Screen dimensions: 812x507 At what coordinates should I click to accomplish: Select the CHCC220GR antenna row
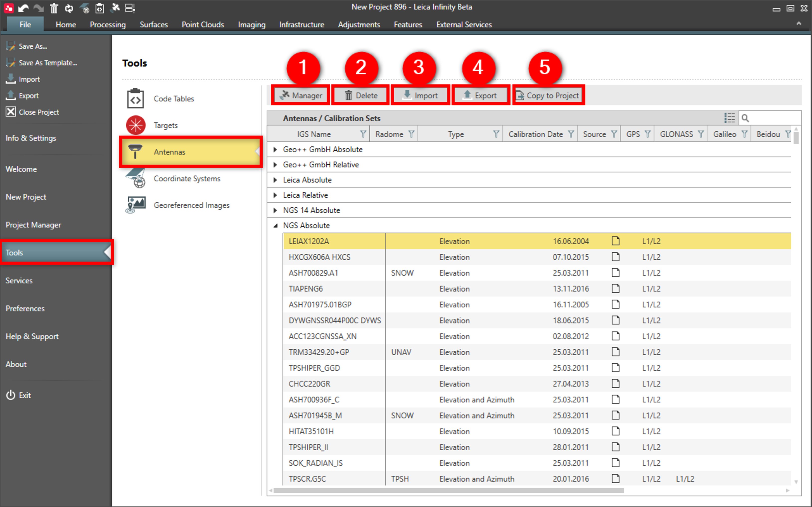tap(537, 384)
